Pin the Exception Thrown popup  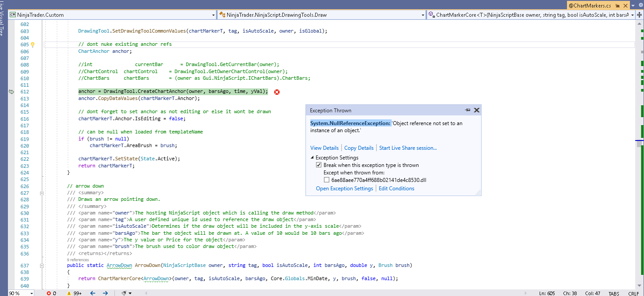[x=467, y=110]
